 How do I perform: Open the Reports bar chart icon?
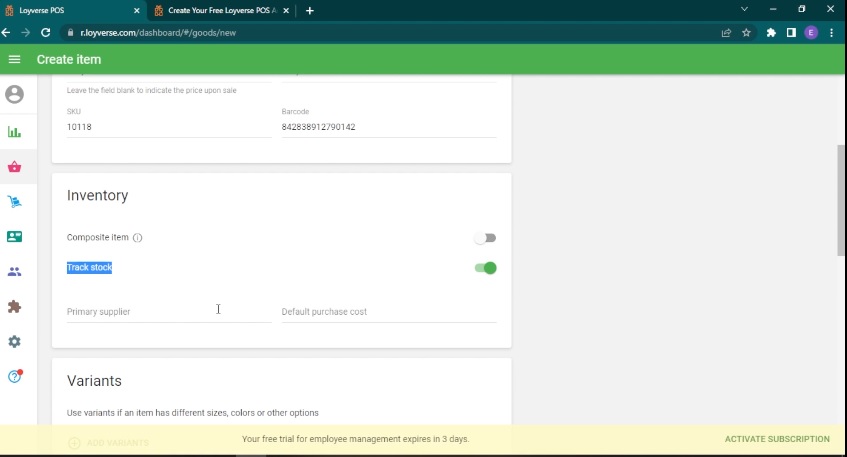pyautogui.click(x=15, y=132)
